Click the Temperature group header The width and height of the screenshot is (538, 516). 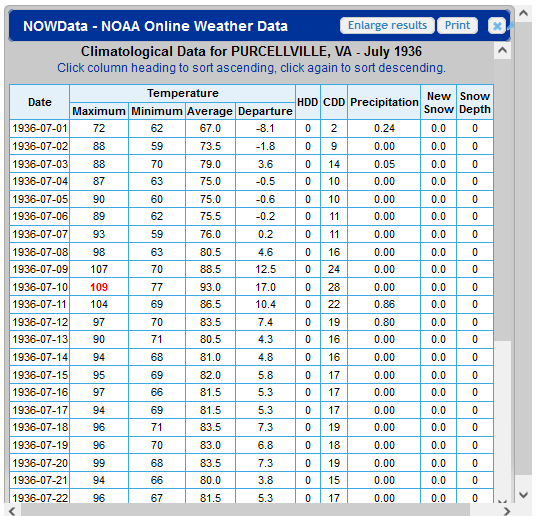(x=183, y=93)
